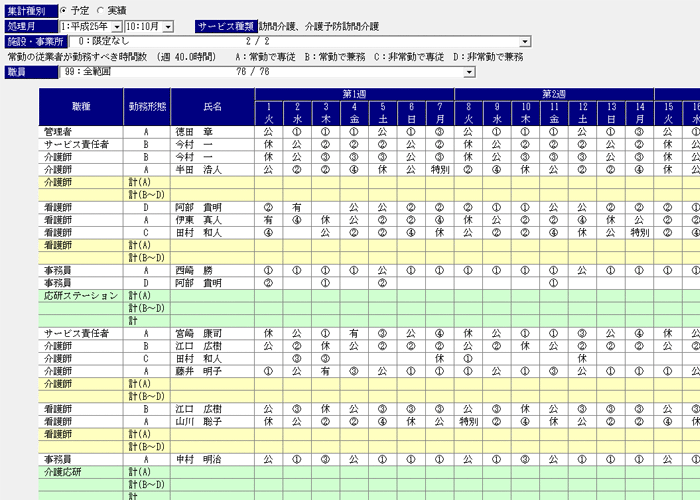The height and width of the screenshot is (500, 700).
Task: Select the 実績 radio button
Action: pyautogui.click(x=100, y=10)
